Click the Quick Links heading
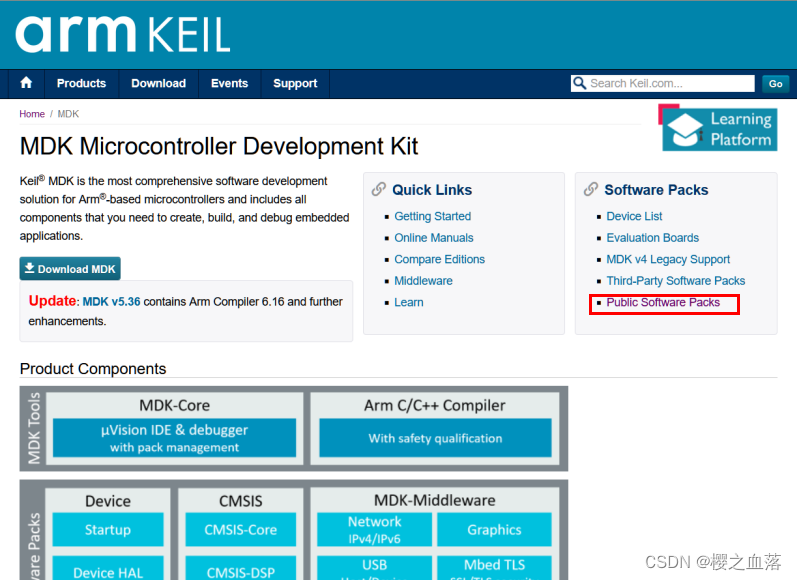Viewport: 797px width, 580px height. pos(432,190)
